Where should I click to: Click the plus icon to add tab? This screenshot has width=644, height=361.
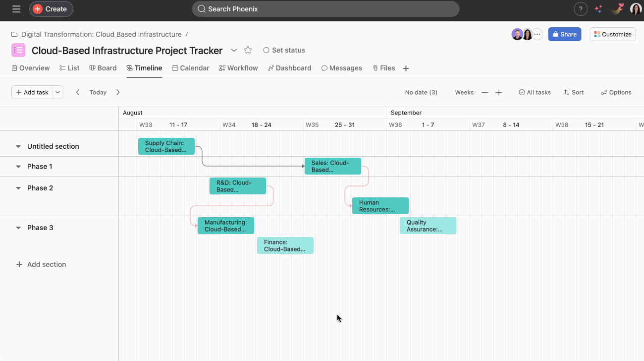pyautogui.click(x=406, y=68)
